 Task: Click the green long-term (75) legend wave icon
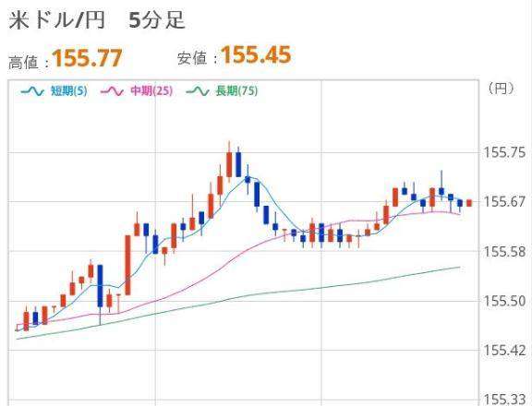[198, 91]
